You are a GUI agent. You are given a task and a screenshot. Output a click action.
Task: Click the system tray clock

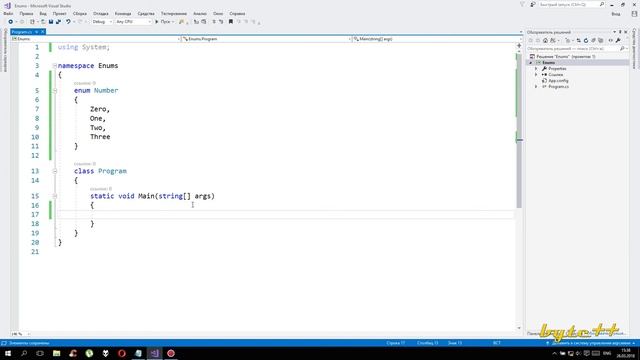point(625,353)
